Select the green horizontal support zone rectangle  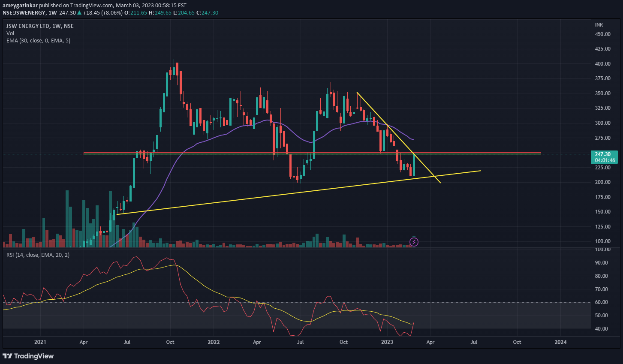point(312,153)
